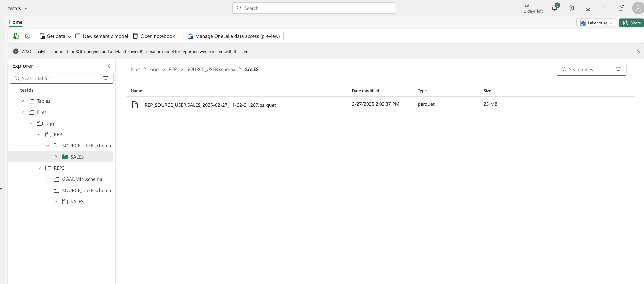Open the notifications bell
The width and height of the screenshot is (644, 284).
coord(554,8)
